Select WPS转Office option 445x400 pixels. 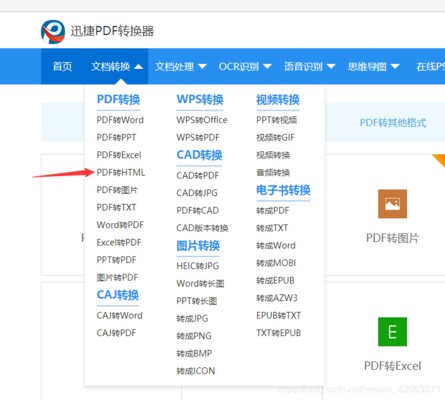coord(202,120)
